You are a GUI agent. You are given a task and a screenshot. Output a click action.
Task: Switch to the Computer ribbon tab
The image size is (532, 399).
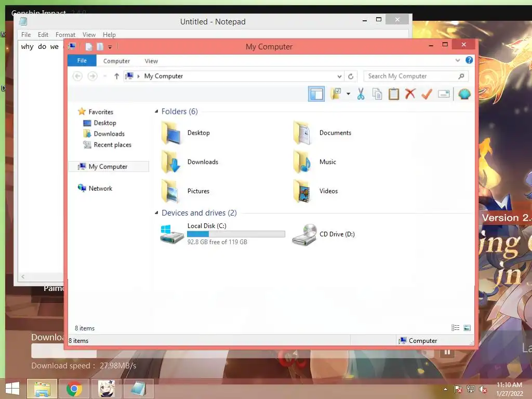pos(116,61)
